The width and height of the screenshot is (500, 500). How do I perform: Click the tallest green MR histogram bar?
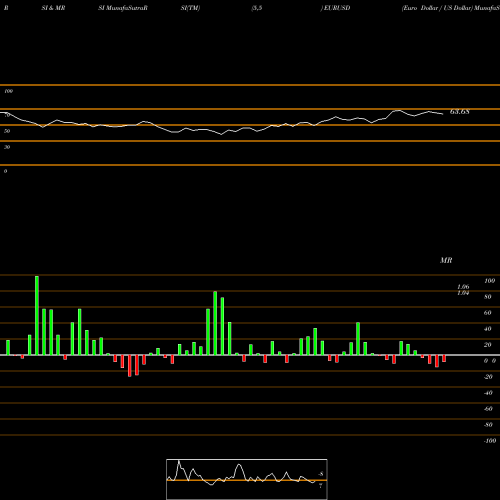pyautogui.click(x=37, y=315)
